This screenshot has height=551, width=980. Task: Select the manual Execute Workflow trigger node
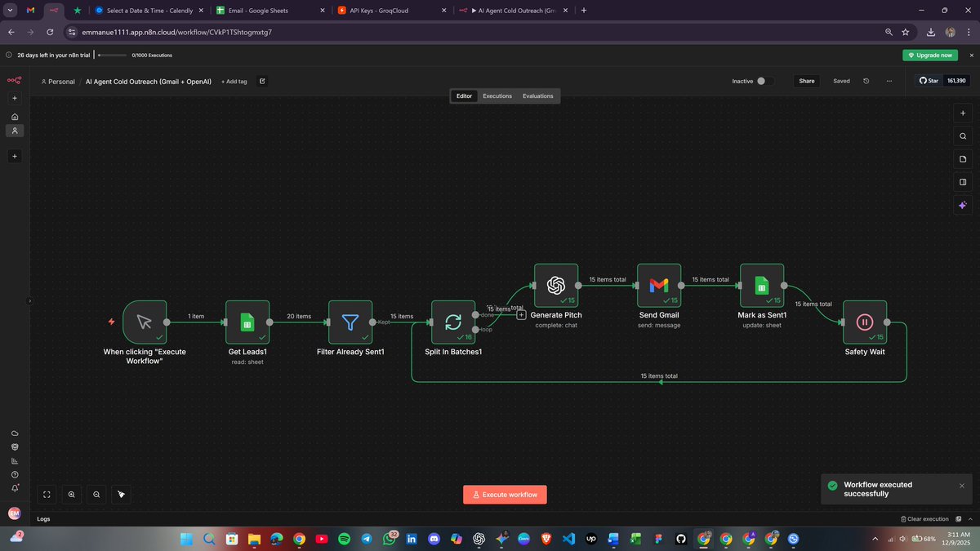[145, 322]
